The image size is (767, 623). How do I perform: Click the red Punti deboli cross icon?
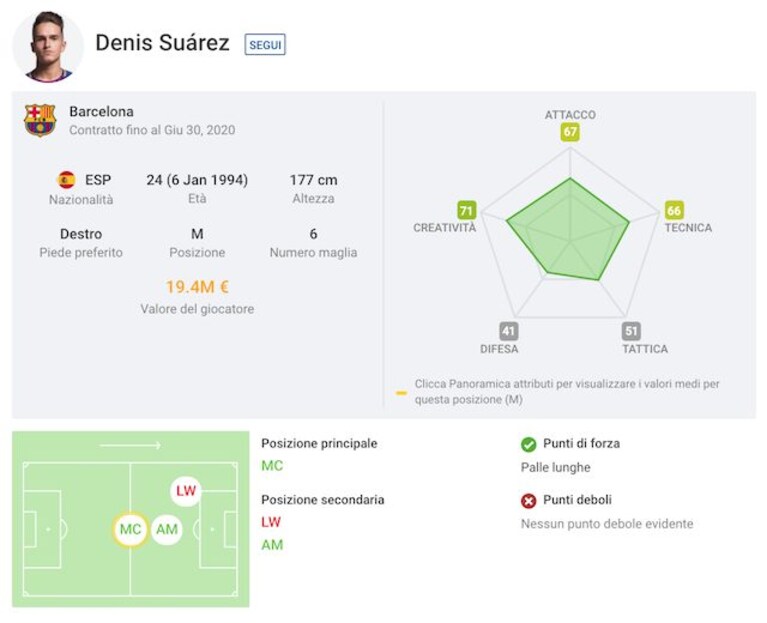528,501
